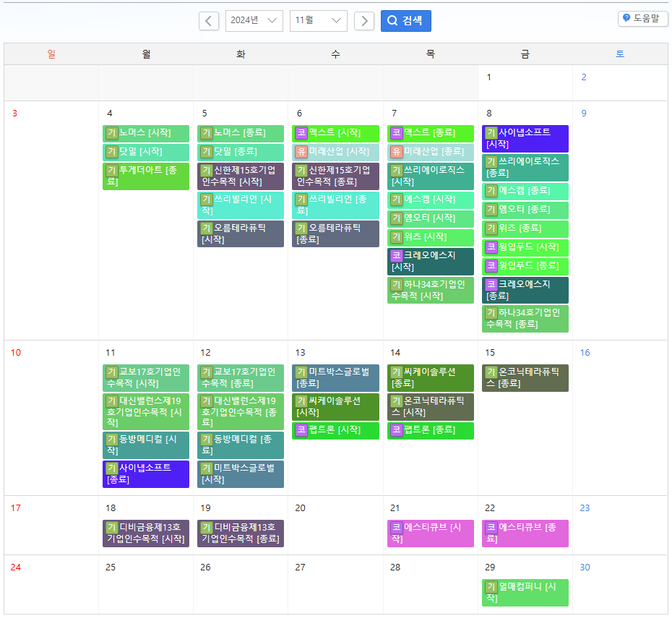Open the 사이냅소프트 [종료] event

[146, 474]
